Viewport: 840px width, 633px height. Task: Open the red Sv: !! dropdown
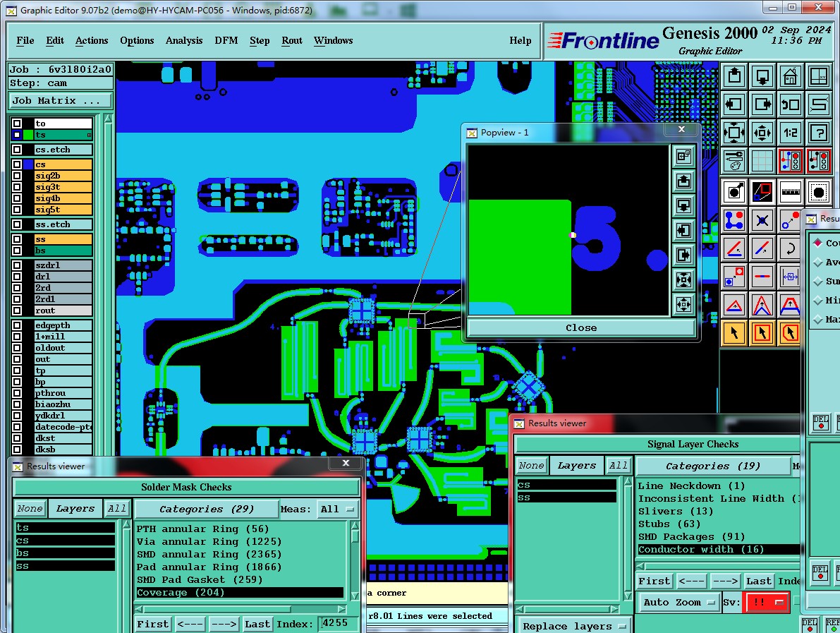point(767,603)
